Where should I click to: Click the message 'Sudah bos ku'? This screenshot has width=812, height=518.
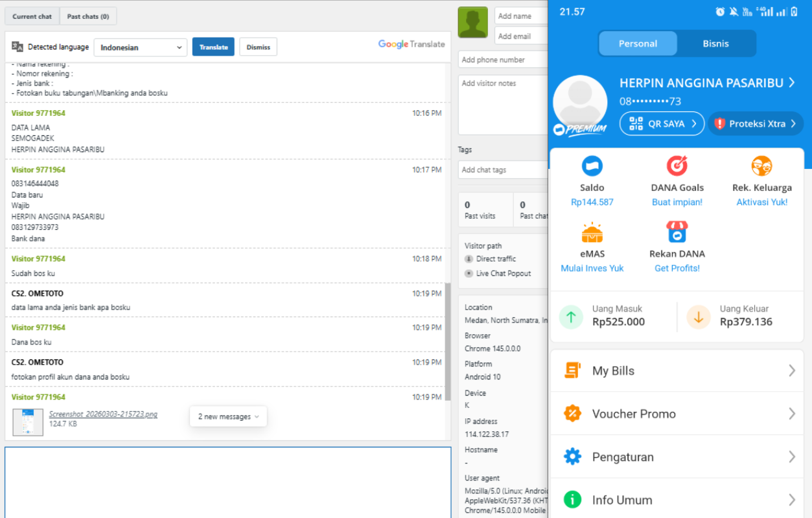click(x=33, y=273)
